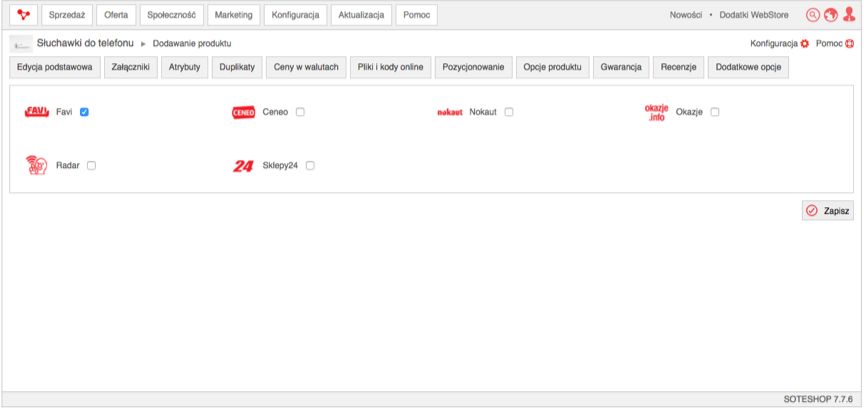Enable the Radar checkbox
The image size is (864, 410).
pos(91,165)
